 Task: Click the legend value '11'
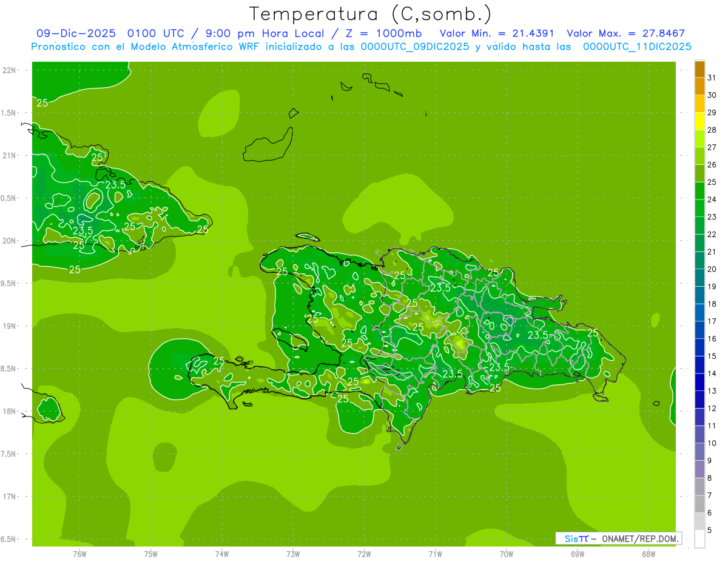(712, 426)
